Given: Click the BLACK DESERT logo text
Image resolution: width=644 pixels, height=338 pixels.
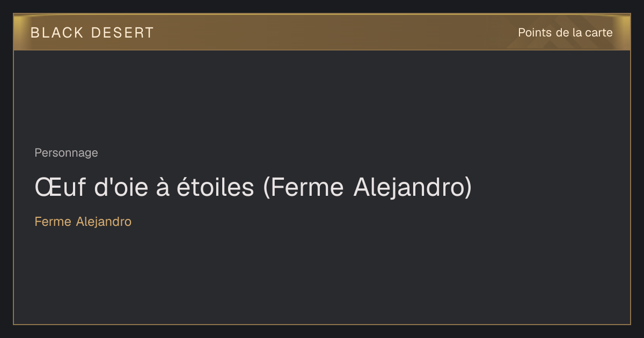Looking at the screenshot, I should point(92,33).
